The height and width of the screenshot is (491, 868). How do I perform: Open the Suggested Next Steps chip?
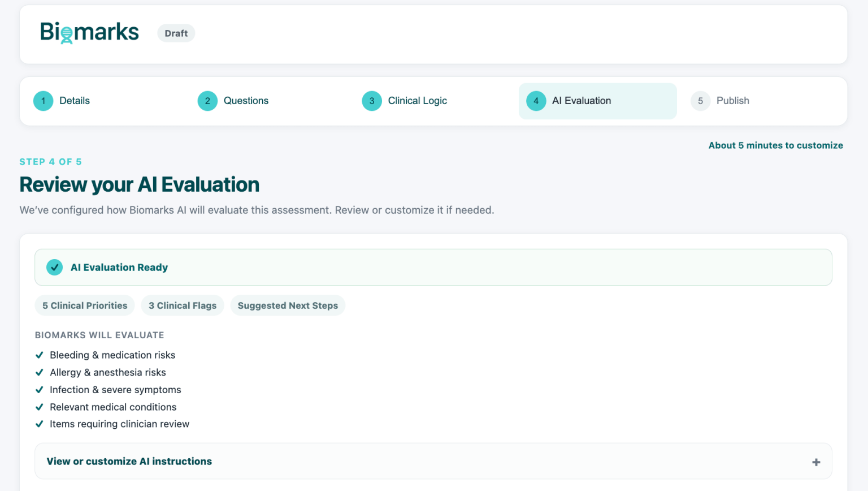(x=288, y=305)
